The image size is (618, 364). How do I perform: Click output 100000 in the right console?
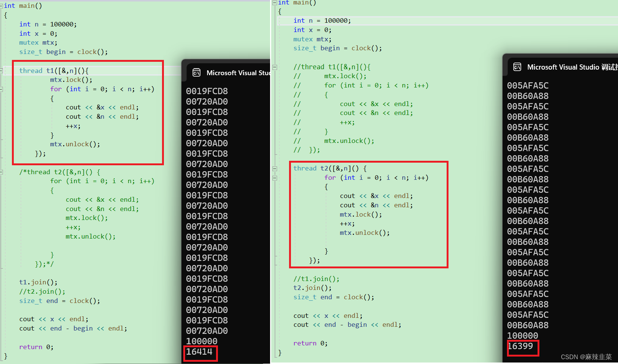523,336
